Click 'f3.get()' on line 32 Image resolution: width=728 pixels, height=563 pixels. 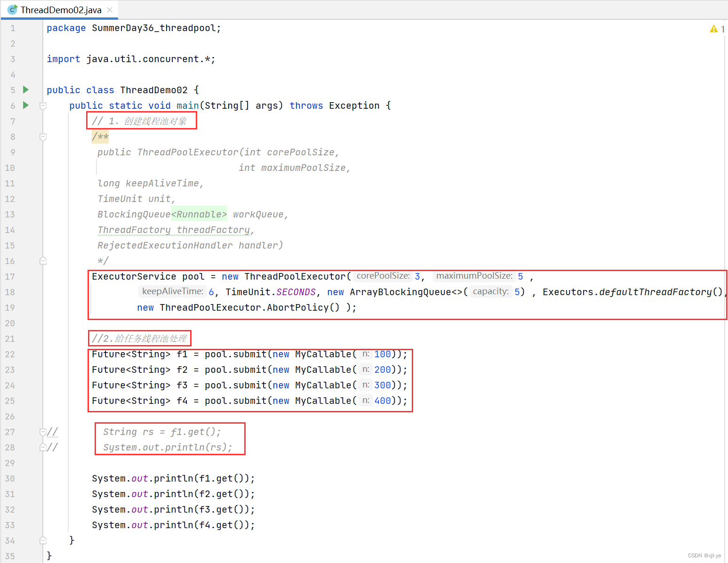pyautogui.click(x=222, y=510)
